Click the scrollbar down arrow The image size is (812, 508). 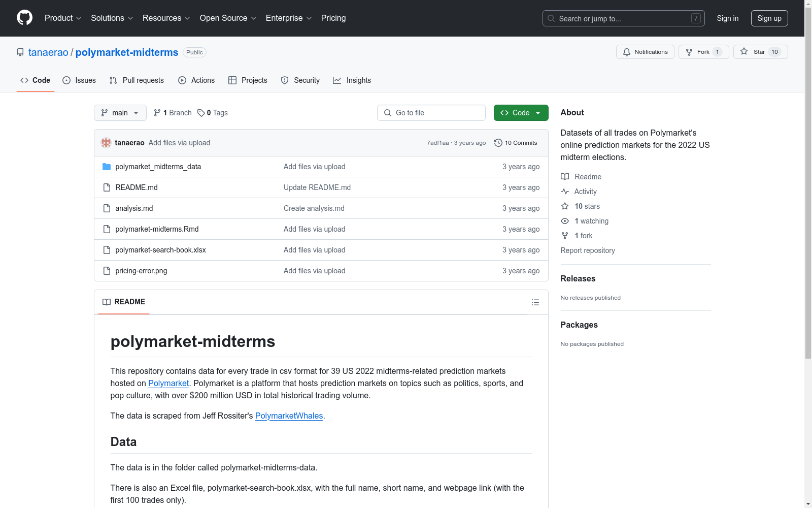(808, 504)
